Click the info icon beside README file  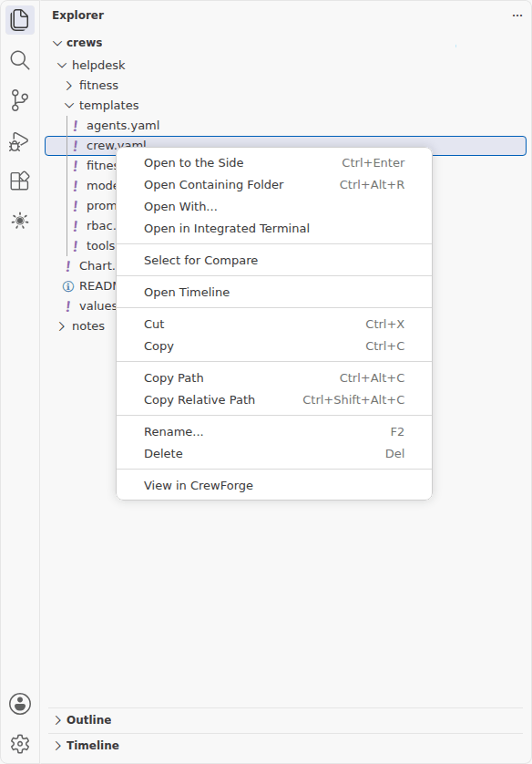tap(68, 286)
